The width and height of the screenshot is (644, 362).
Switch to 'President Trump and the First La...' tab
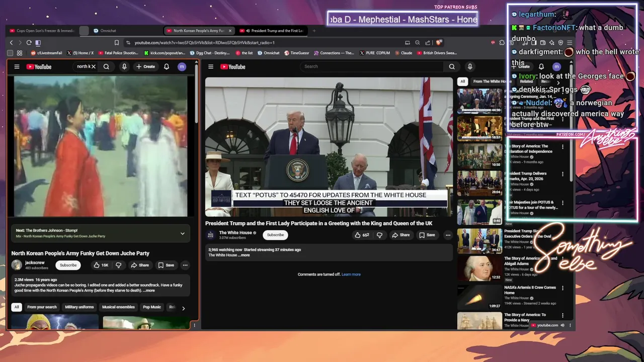(x=272, y=31)
